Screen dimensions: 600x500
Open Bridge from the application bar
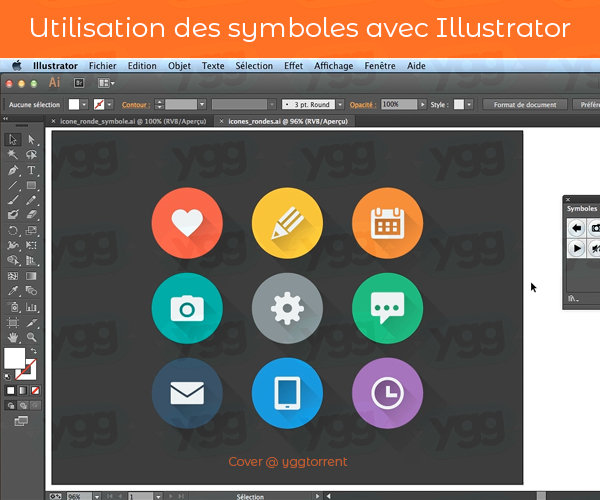coord(79,83)
